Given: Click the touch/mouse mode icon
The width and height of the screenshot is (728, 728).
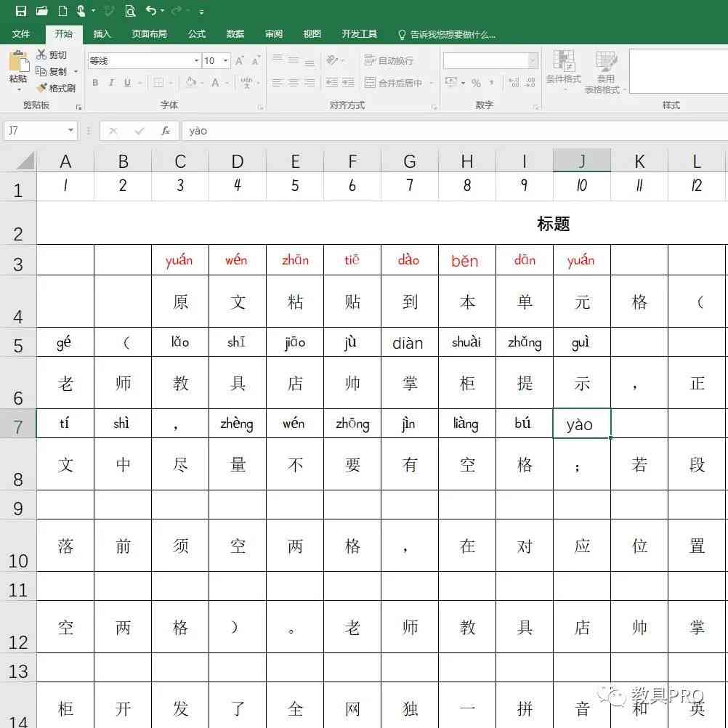Looking at the screenshot, I should pyautogui.click(x=81, y=11).
